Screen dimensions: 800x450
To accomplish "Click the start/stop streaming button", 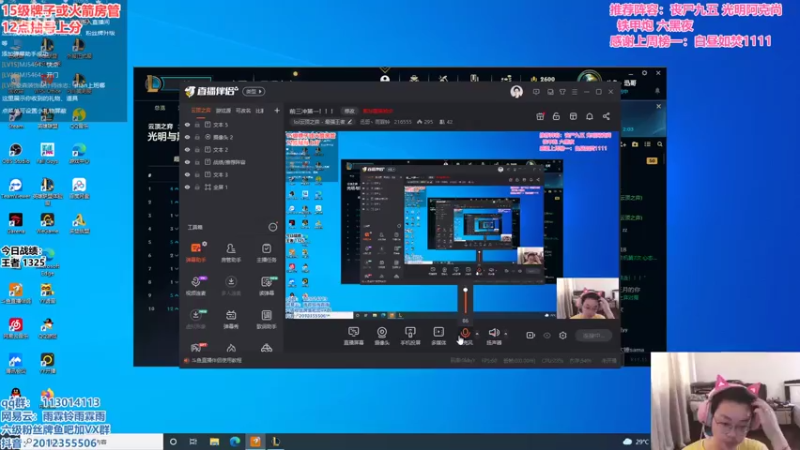I will click(x=593, y=335).
